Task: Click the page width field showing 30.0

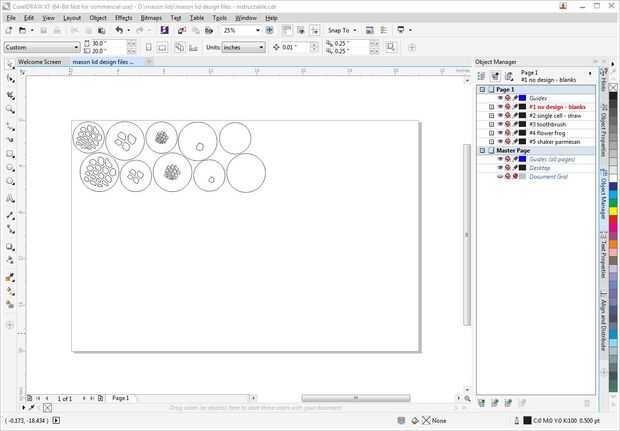Action: (x=108, y=43)
